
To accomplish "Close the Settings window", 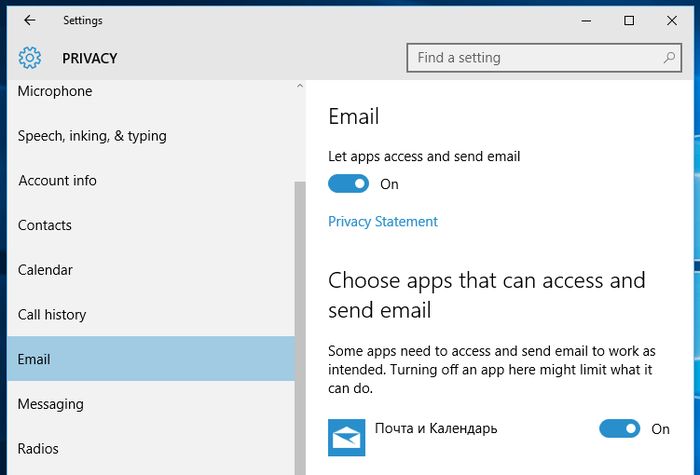I will tap(674, 20).
